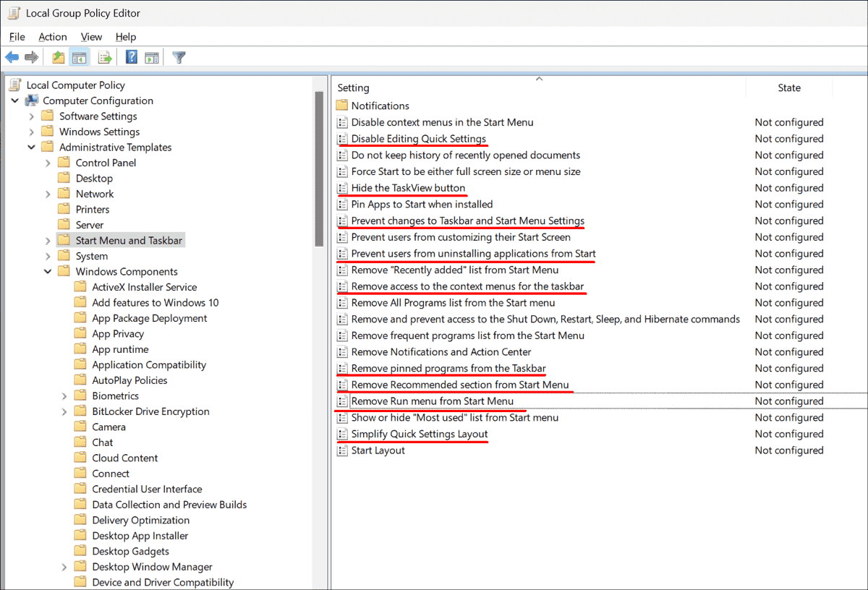Viewport: 868px width, 590px height.
Task: Collapse the Administrative Templates node
Action: pyautogui.click(x=32, y=147)
